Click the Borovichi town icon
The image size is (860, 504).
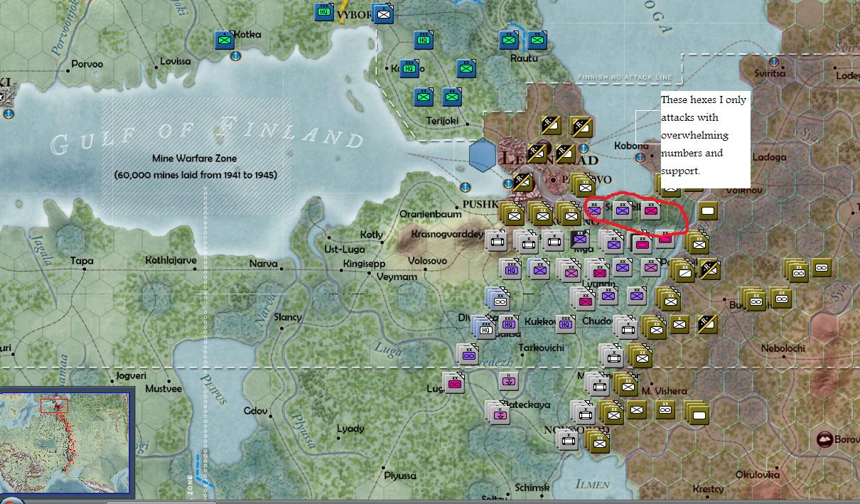pos(825,439)
